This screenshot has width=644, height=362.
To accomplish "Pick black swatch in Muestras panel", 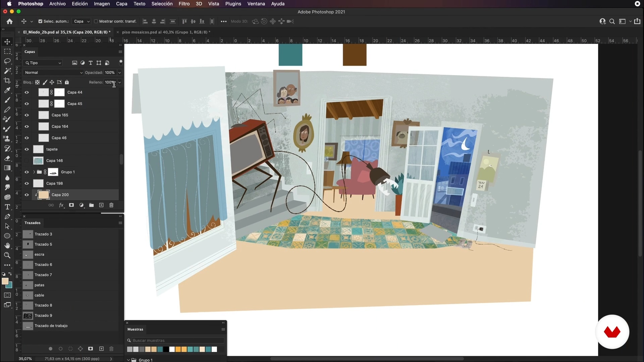I will coord(166,350).
